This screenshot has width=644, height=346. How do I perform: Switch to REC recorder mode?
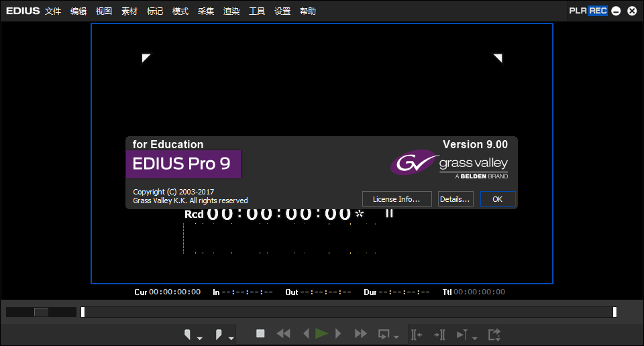598,11
